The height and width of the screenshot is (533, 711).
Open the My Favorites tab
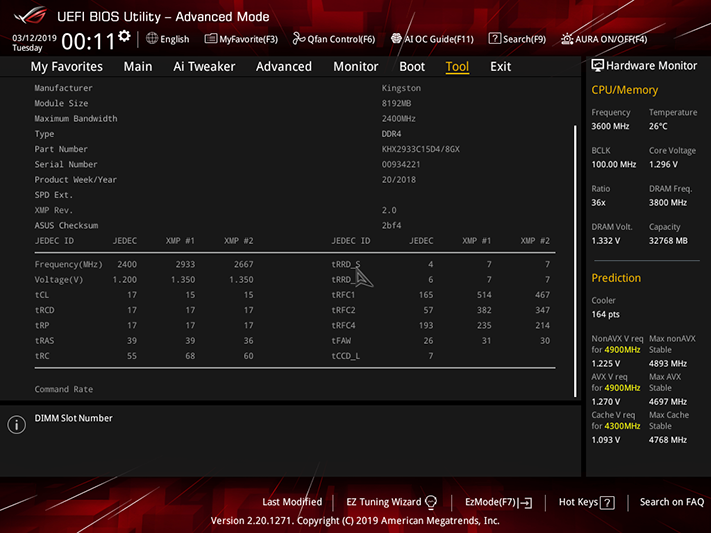pyautogui.click(x=67, y=67)
